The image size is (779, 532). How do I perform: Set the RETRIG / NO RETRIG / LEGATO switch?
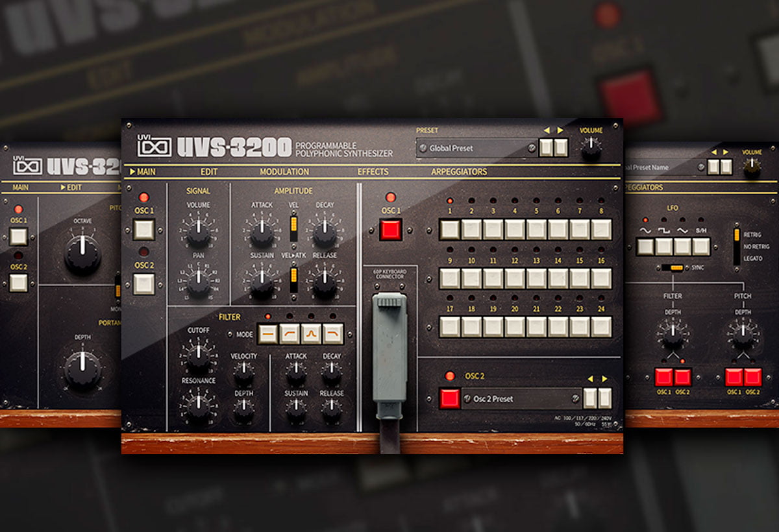tap(737, 245)
